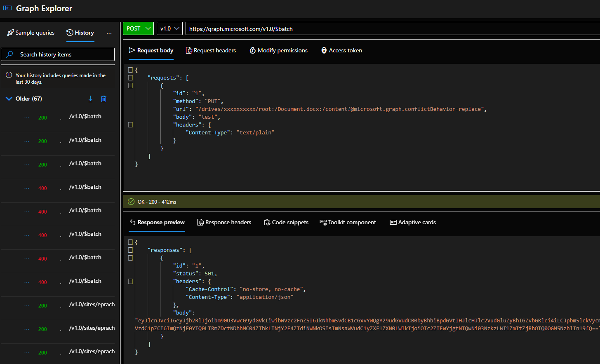Screen dimensions: 600x364
Task: Click the green OK status check icon
Action: (131, 202)
